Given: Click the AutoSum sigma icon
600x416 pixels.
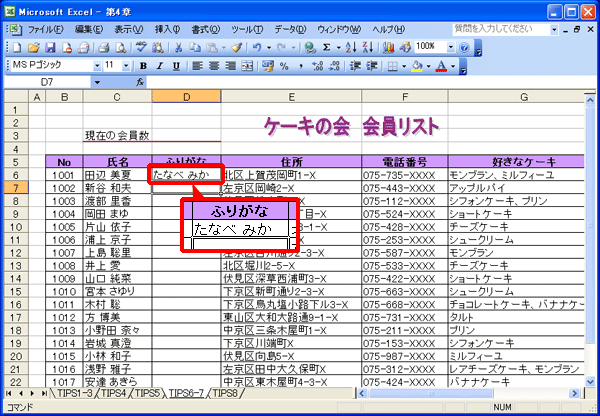Looking at the screenshot, I should (326, 47).
